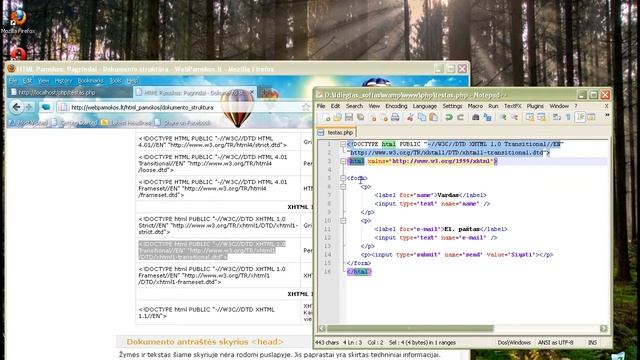Toggle INS mode in Notepad++ status bar
The image size is (640, 360).
(592, 342)
